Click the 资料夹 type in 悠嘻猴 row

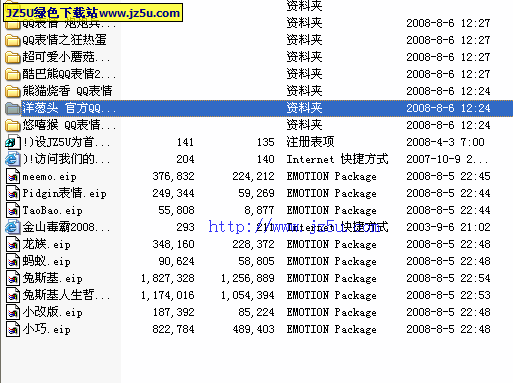[304, 125]
